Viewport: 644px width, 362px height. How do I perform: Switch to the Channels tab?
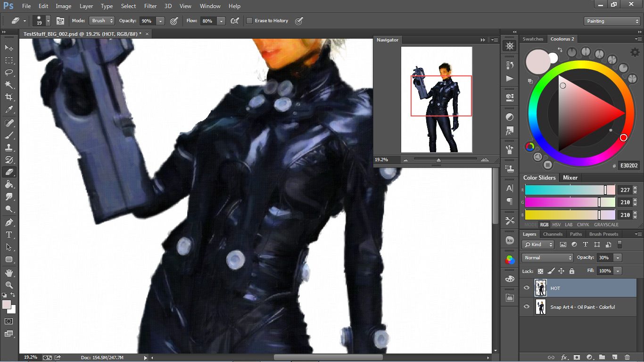pyautogui.click(x=553, y=234)
